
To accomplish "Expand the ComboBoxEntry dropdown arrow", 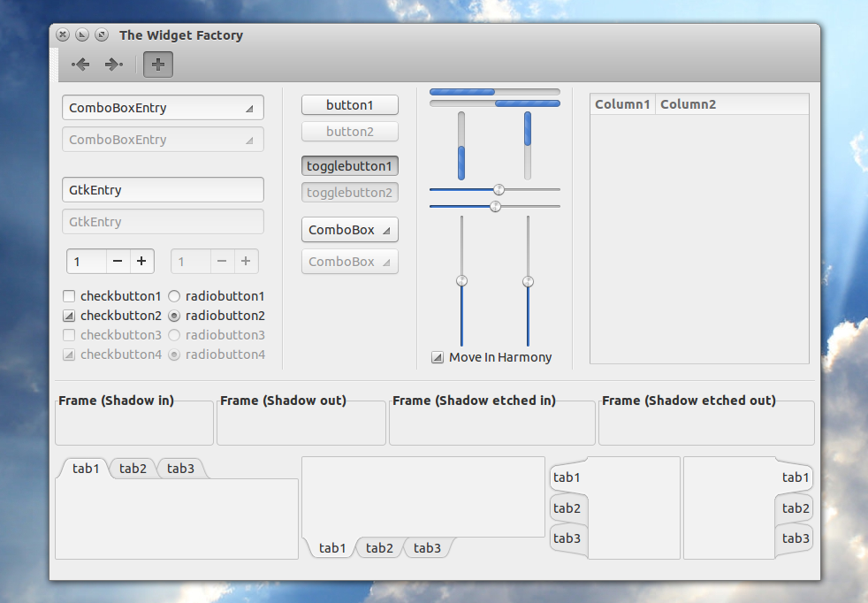I will pos(251,107).
